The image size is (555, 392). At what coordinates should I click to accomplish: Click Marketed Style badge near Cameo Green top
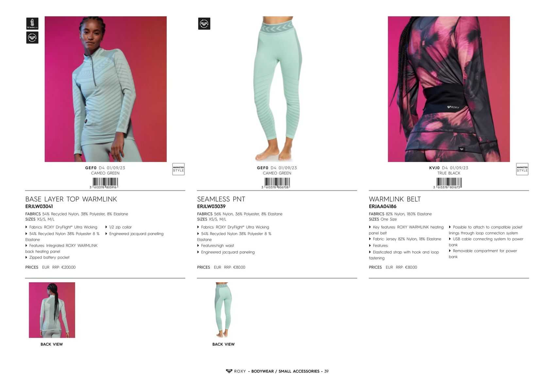[178, 169]
